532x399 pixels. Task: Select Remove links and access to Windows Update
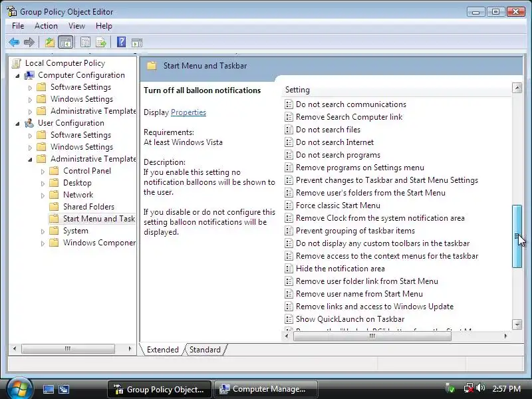(374, 307)
